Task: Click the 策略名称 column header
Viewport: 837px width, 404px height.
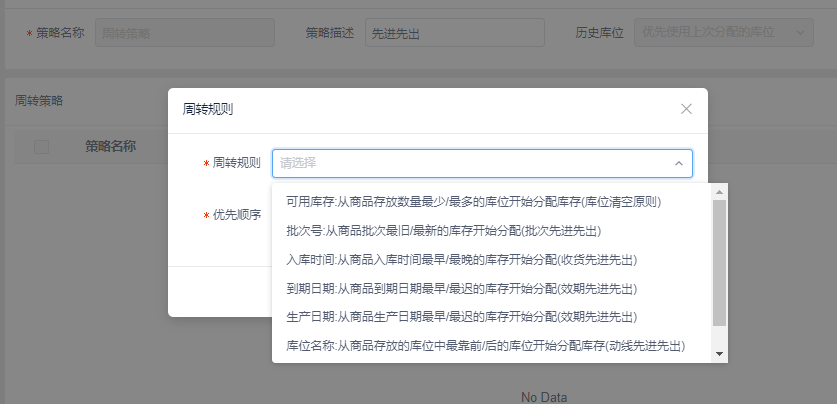Action: (x=110, y=146)
